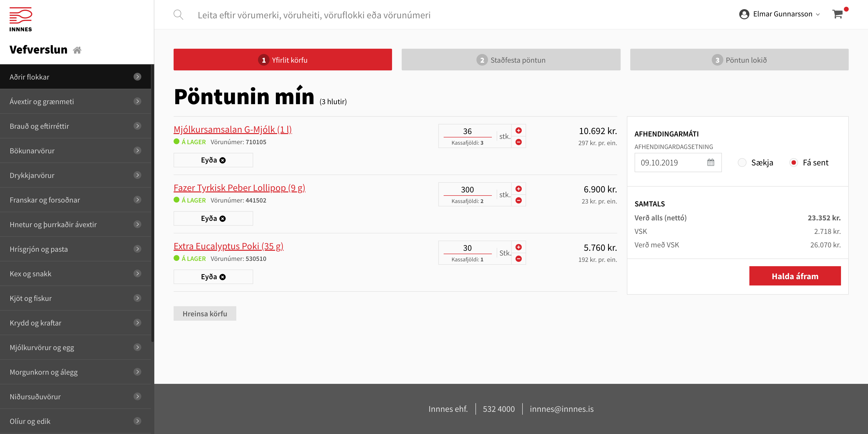Image resolution: width=868 pixels, height=434 pixels.
Task: Open Mjólkursamsalan G-Mjólk product link
Action: [232, 129]
